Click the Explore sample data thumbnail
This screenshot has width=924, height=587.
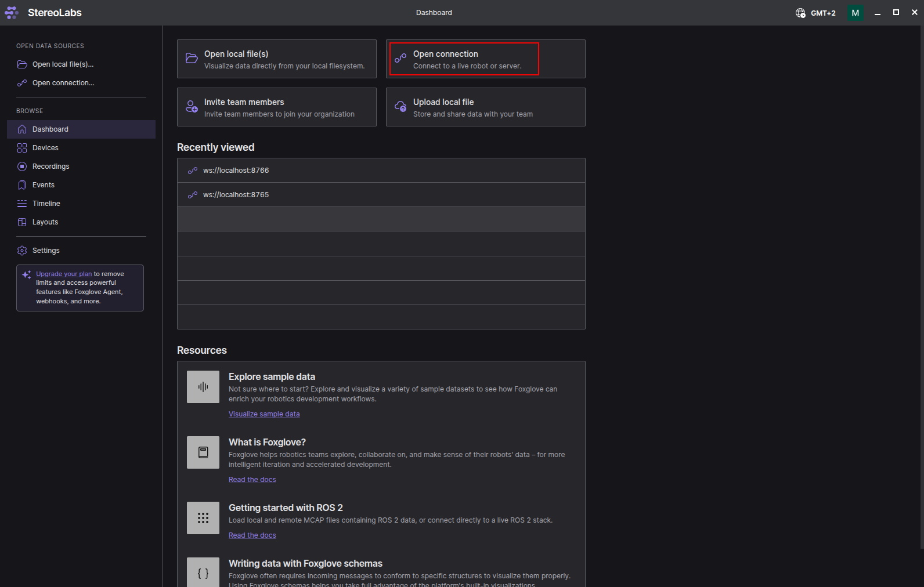pos(203,387)
